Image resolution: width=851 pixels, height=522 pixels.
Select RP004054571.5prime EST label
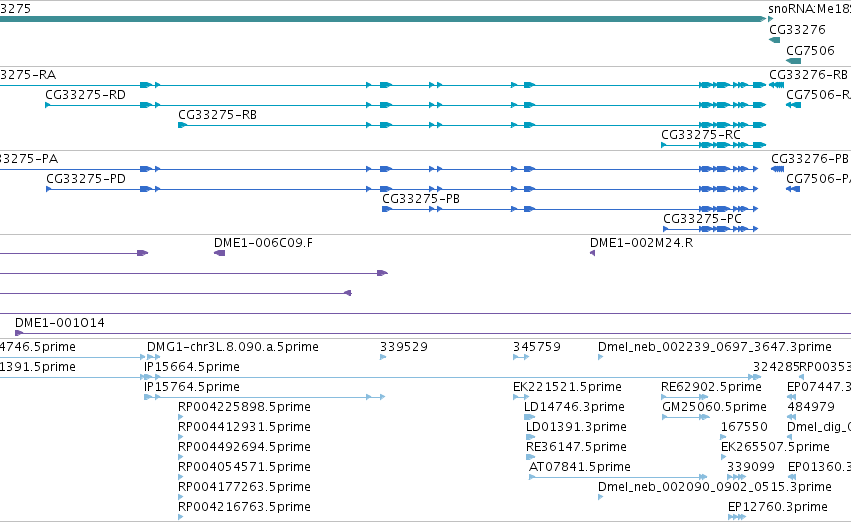244,468
